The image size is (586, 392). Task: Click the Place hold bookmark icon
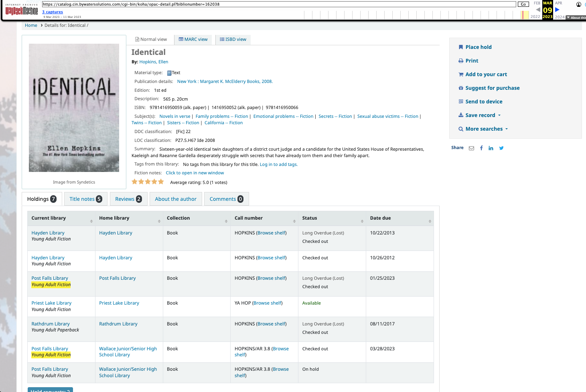pos(461,47)
